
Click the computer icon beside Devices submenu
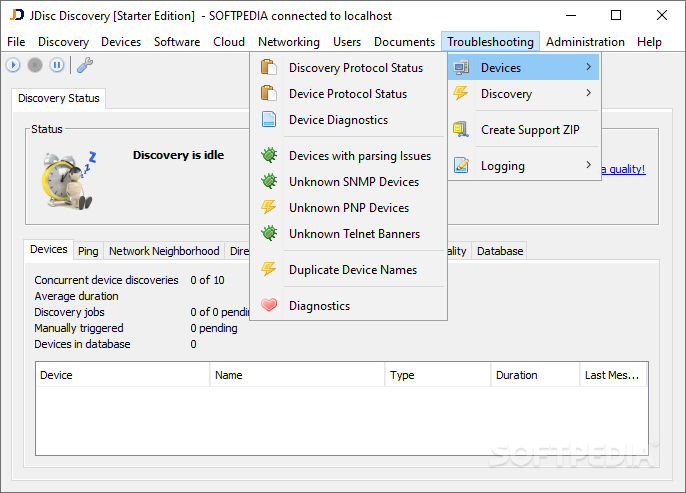[x=461, y=67]
